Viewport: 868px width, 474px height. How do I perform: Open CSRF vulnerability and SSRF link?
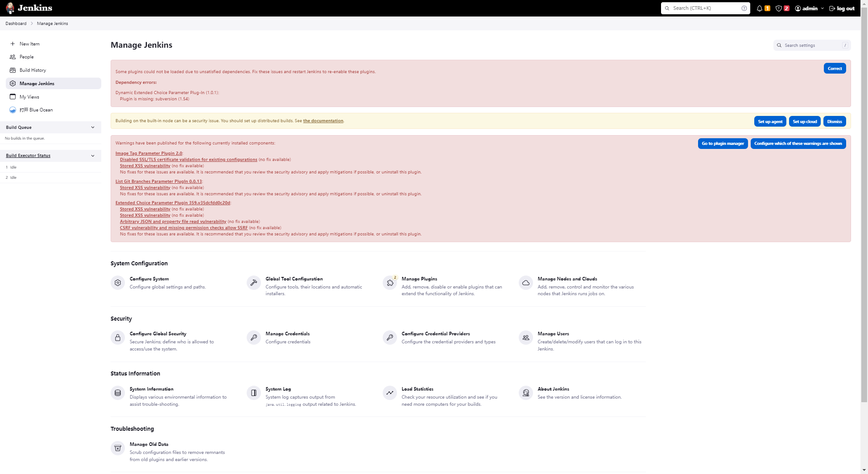pos(184,227)
